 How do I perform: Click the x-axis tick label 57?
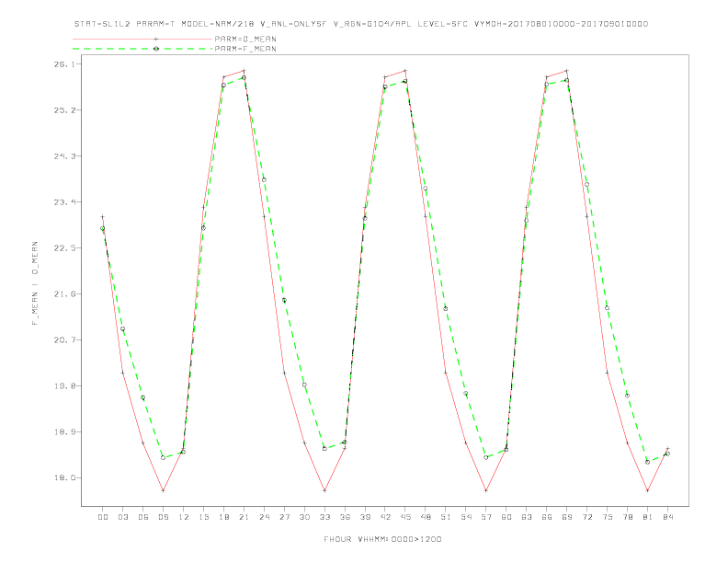(486, 517)
